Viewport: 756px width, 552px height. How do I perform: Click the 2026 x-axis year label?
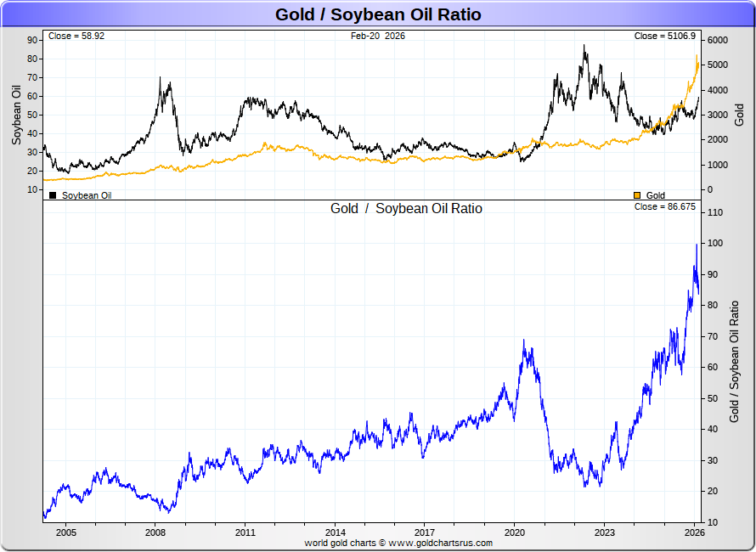(x=694, y=532)
